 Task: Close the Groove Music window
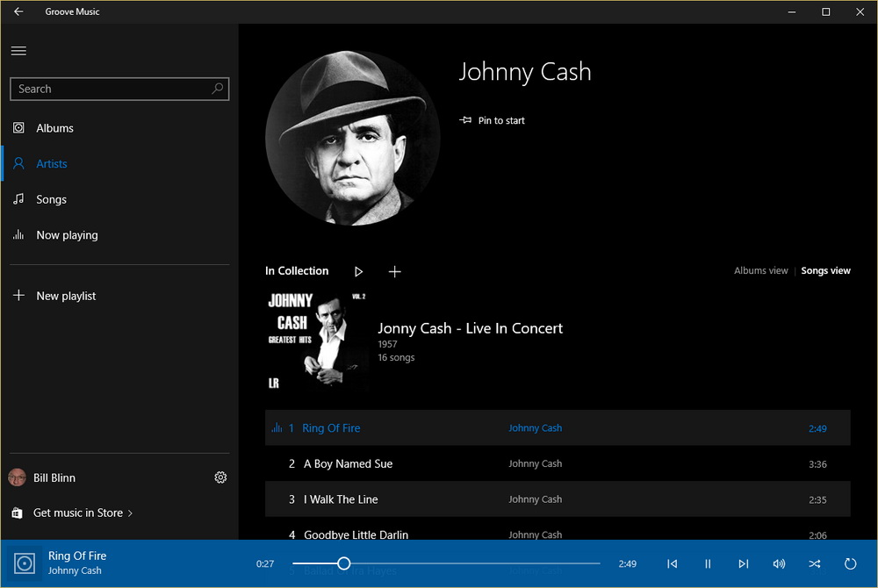pos(860,11)
